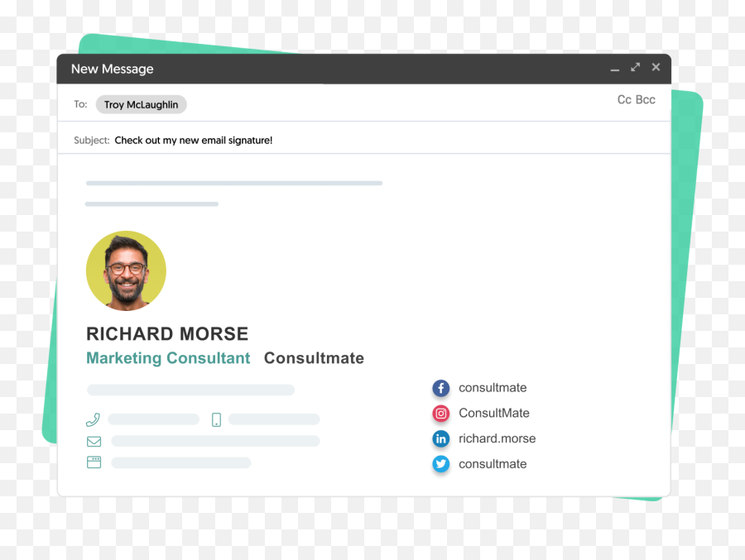The image size is (745, 560).
Task: Click the expand arrows on the New Message window
Action: pos(635,67)
